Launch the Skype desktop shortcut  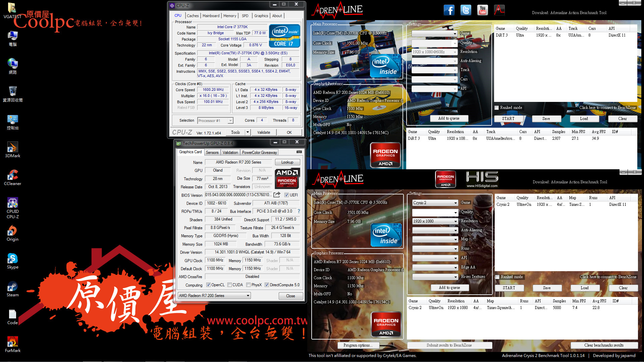pyautogui.click(x=12, y=261)
